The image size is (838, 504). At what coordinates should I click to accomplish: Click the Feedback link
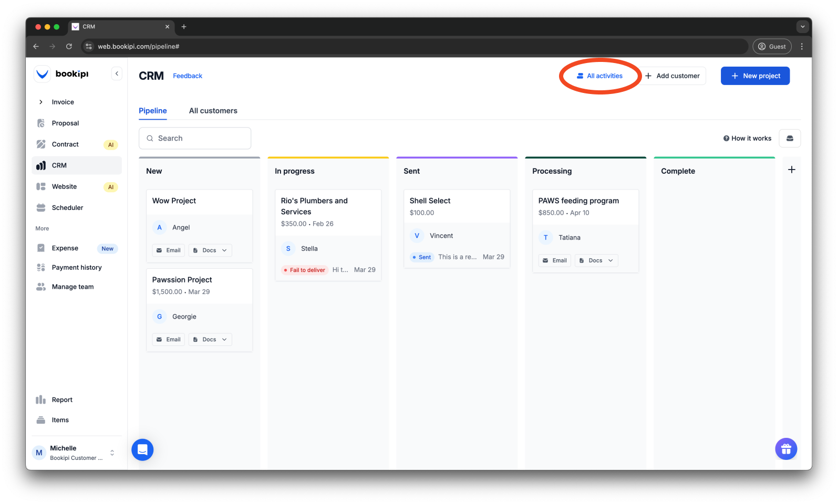188,76
